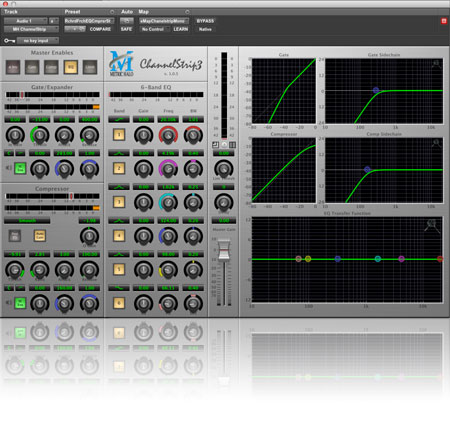This screenshot has width=450, height=427.
Task: Click the Compressor threshold marker on the meter
Action: coord(71,196)
